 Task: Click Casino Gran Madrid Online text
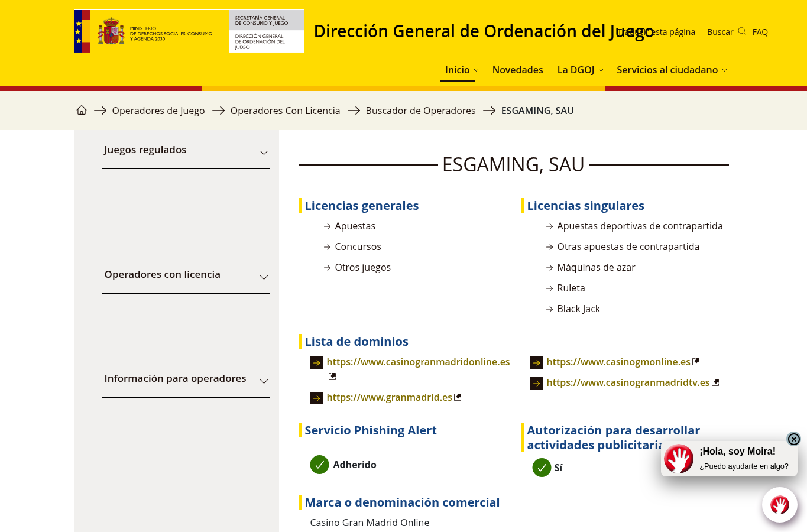pyautogui.click(x=370, y=523)
